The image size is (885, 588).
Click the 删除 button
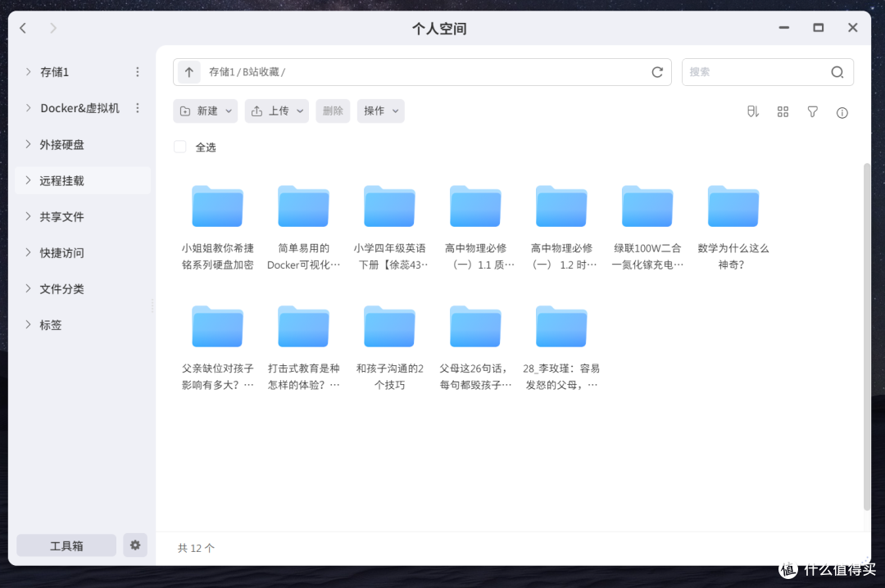tap(333, 111)
